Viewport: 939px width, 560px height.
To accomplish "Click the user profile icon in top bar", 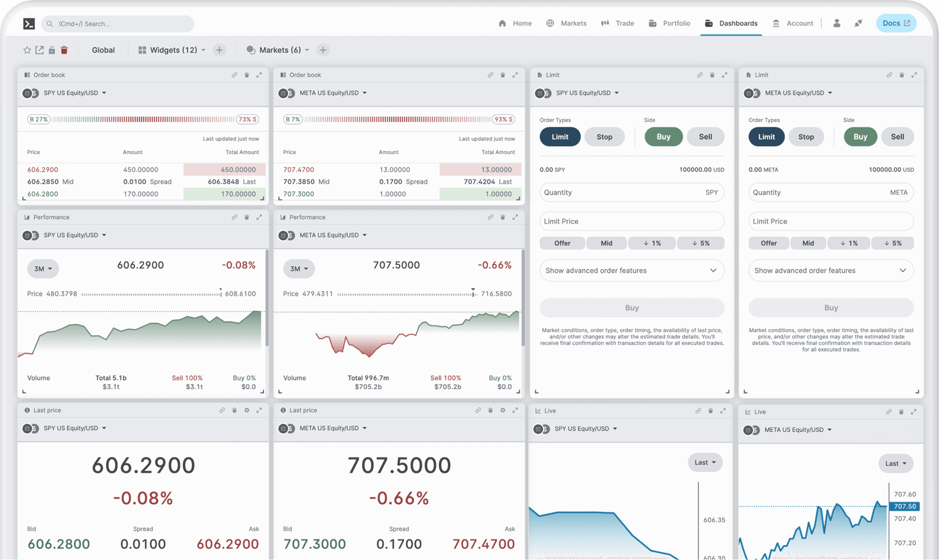I will click(837, 23).
